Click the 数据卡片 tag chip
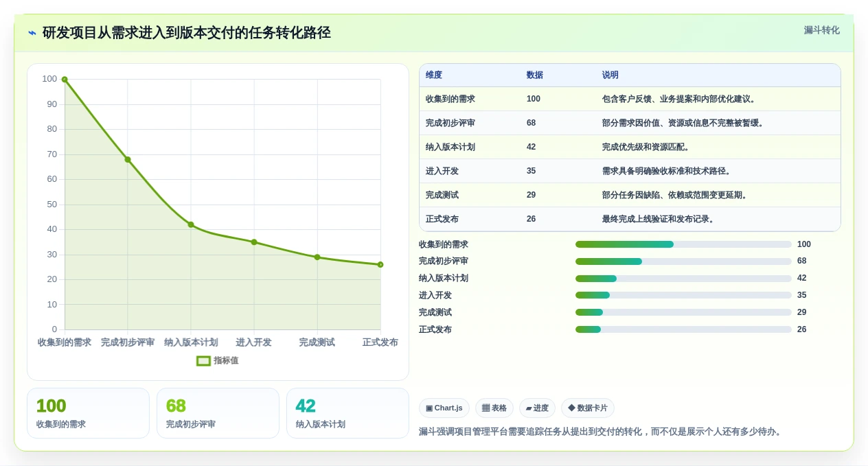Viewport: 868px width, 466px height. click(588, 408)
